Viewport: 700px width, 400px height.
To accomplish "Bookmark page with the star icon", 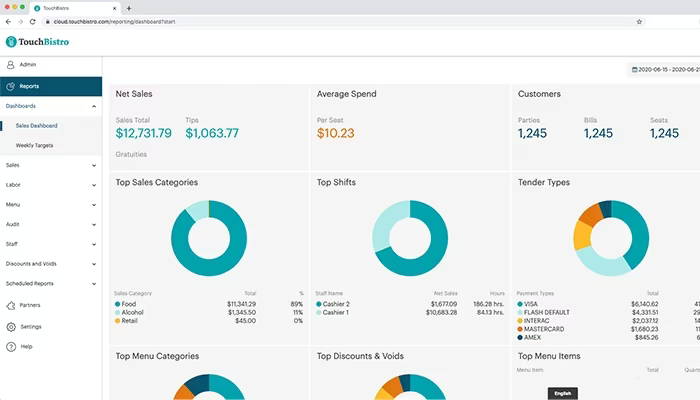I will (x=639, y=21).
